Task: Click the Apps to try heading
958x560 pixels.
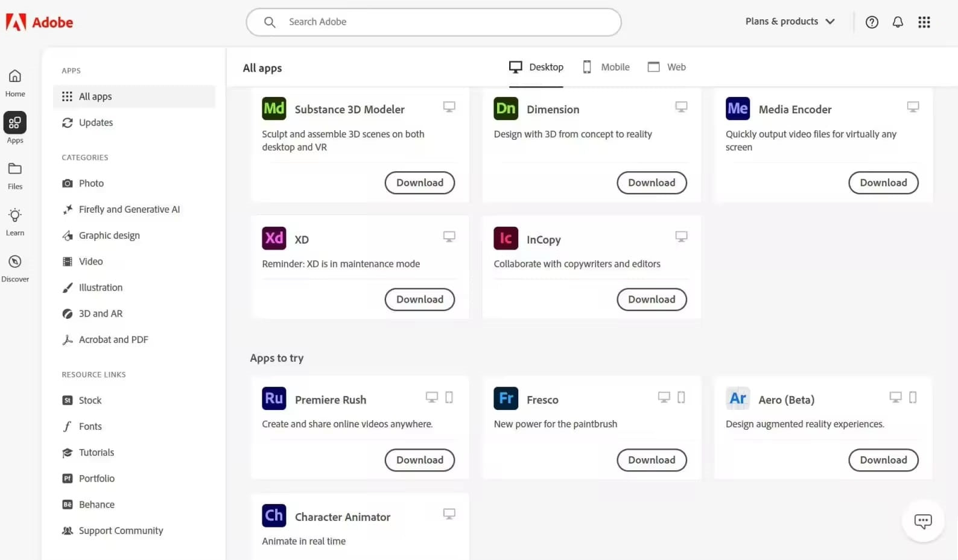Action: tap(277, 358)
